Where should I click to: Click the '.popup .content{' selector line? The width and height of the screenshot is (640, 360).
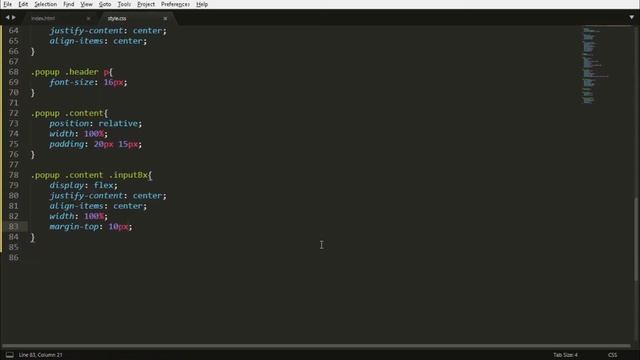tap(69, 113)
